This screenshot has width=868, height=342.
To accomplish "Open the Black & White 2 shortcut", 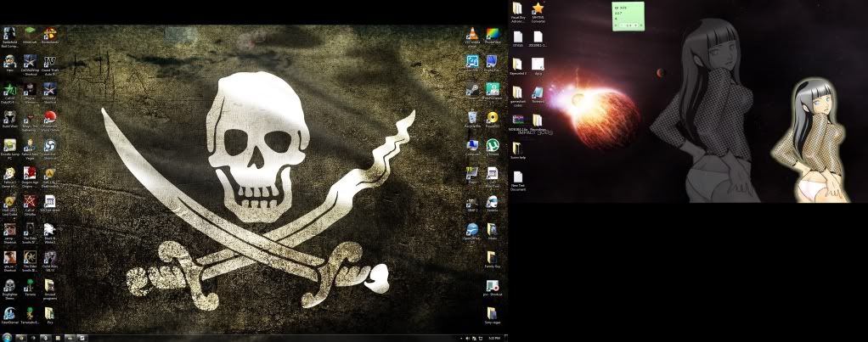I will (49, 231).
